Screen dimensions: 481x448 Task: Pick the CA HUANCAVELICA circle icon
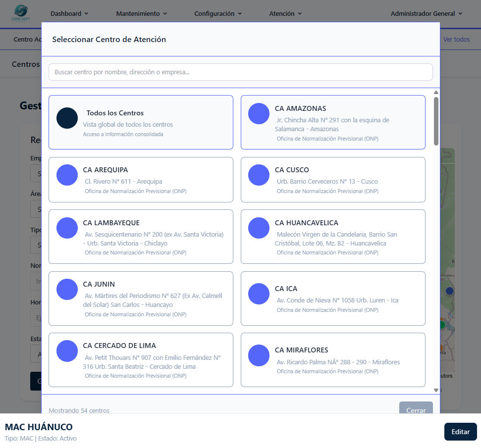259,228
